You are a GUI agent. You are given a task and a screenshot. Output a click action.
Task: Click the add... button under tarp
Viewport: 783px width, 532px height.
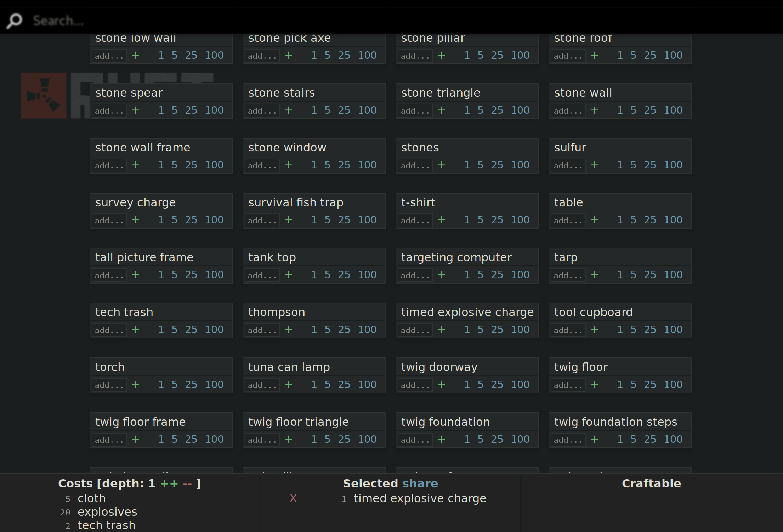click(568, 275)
